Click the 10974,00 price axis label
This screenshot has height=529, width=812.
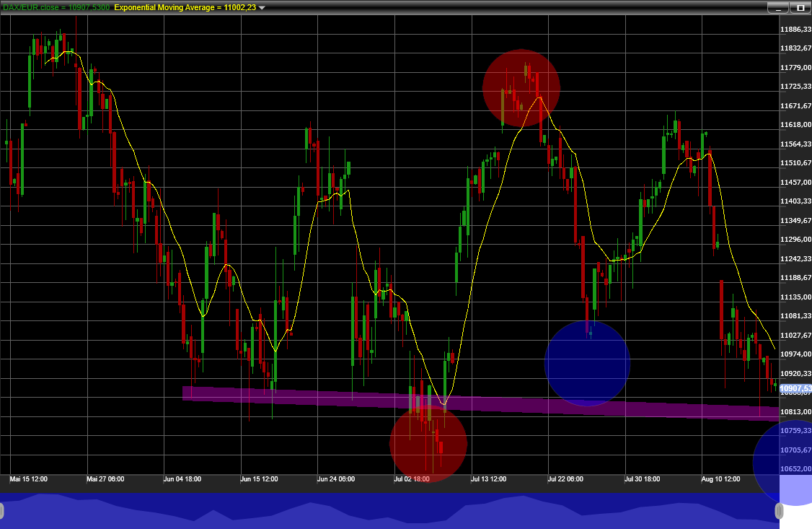click(x=795, y=354)
